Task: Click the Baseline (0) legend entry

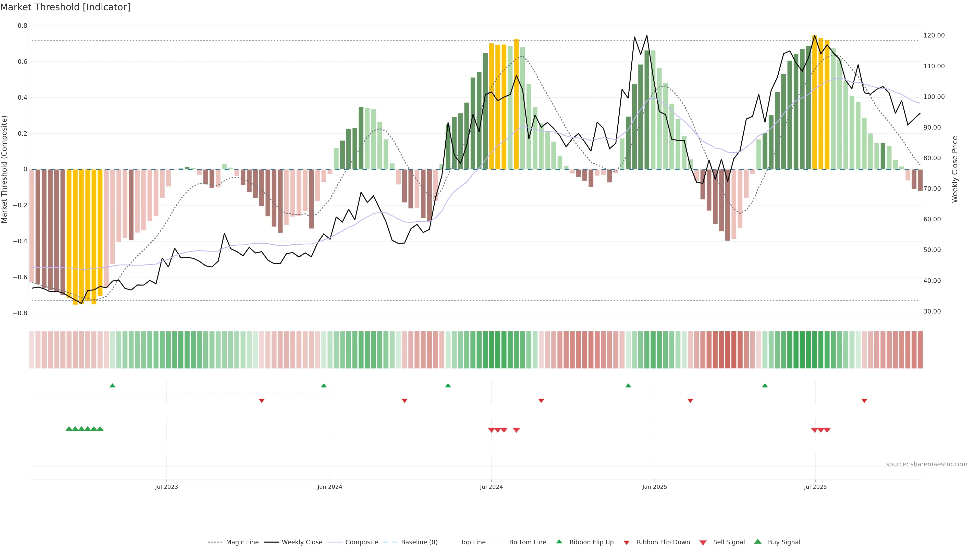Action: [x=419, y=542]
